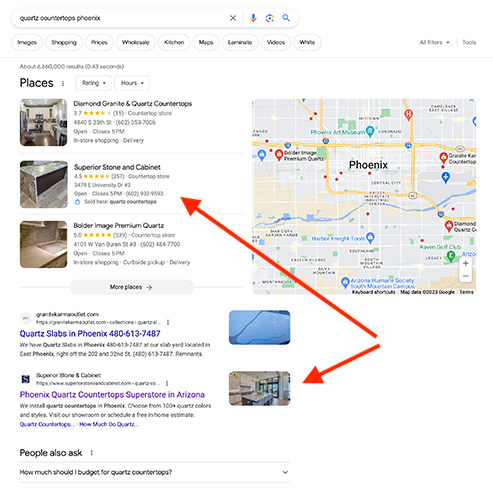This screenshot has height=502, width=493.
Task: Open the Places three-dot options menu
Action: [x=63, y=83]
